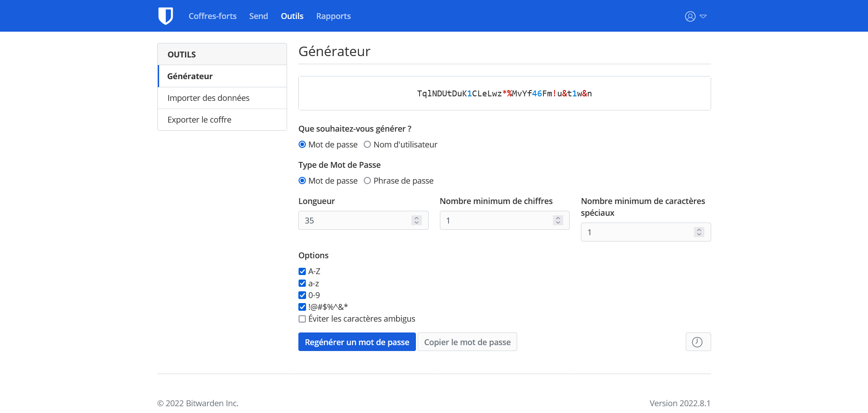Click Regénérer un mot de passe
Viewport: 868px width, 413px height.
pyautogui.click(x=357, y=342)
